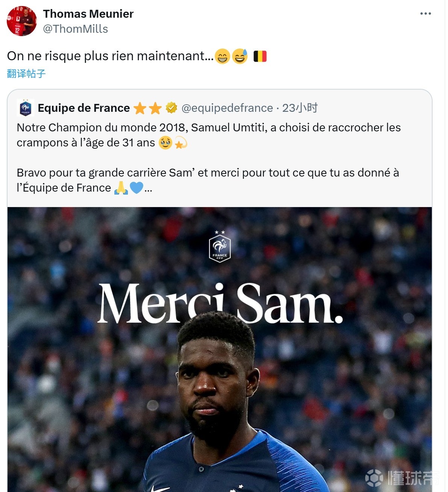
Task: Open the three-dot more options menu
Action: (425, 14)
